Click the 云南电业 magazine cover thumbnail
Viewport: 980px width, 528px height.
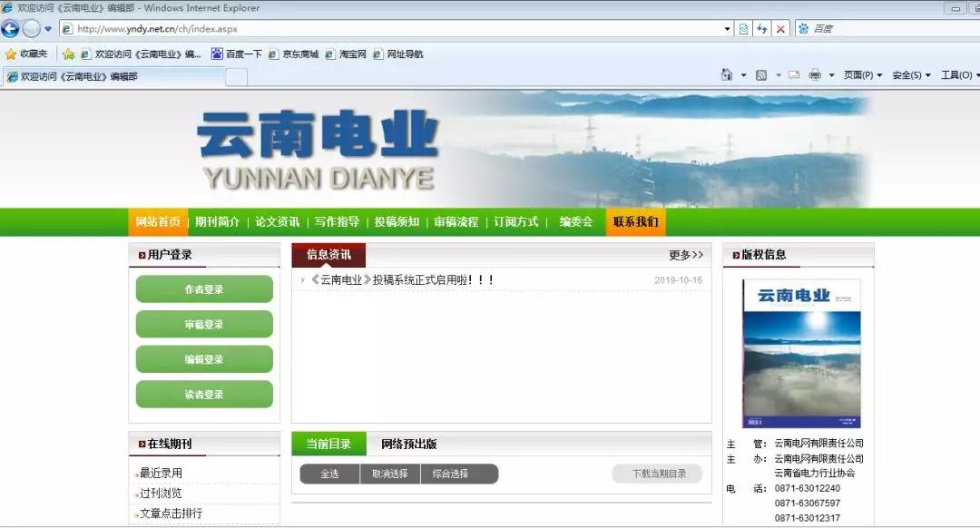point(802,354)
